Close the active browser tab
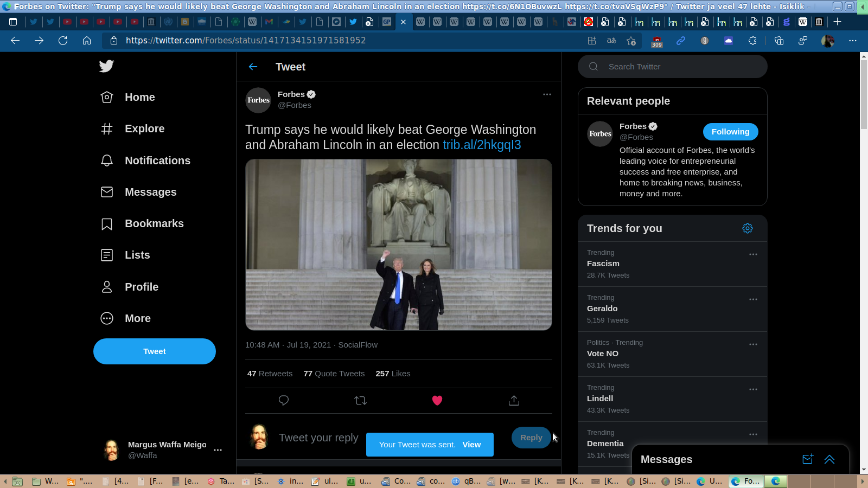The height and width of the screenshot is (488, 868). click(403, 22)
